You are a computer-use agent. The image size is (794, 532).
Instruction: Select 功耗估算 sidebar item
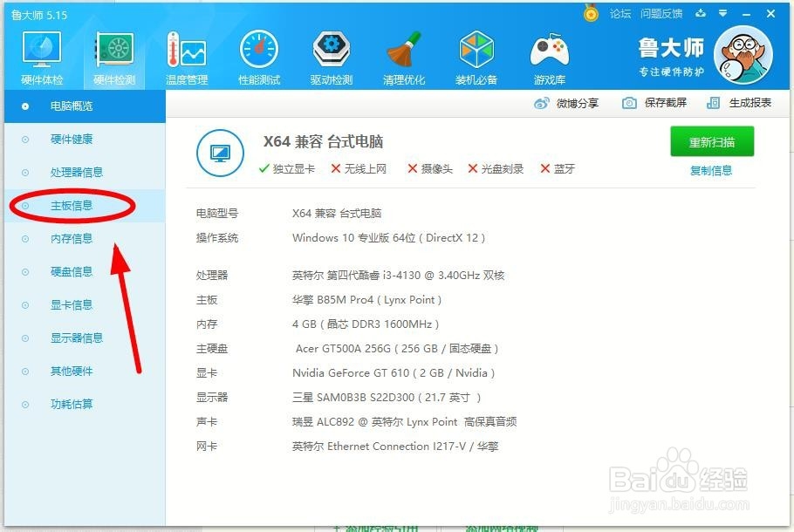pyautogui.click(x=86, y=405)
